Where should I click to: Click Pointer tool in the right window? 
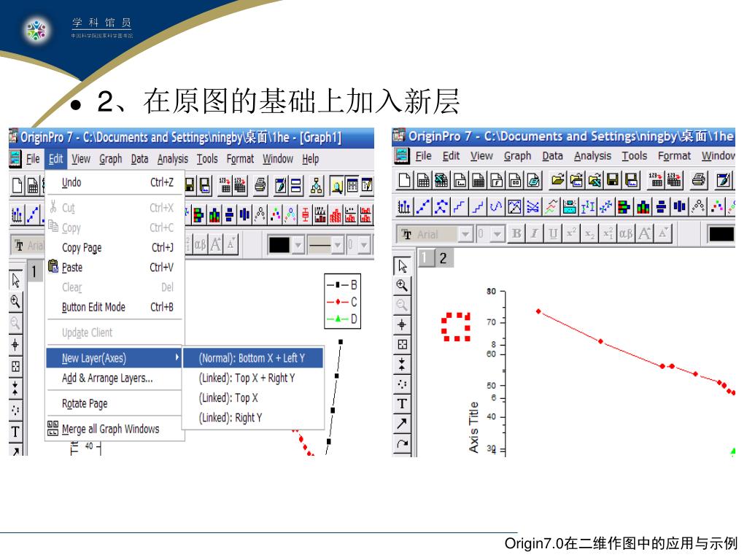tap(403, 265)
